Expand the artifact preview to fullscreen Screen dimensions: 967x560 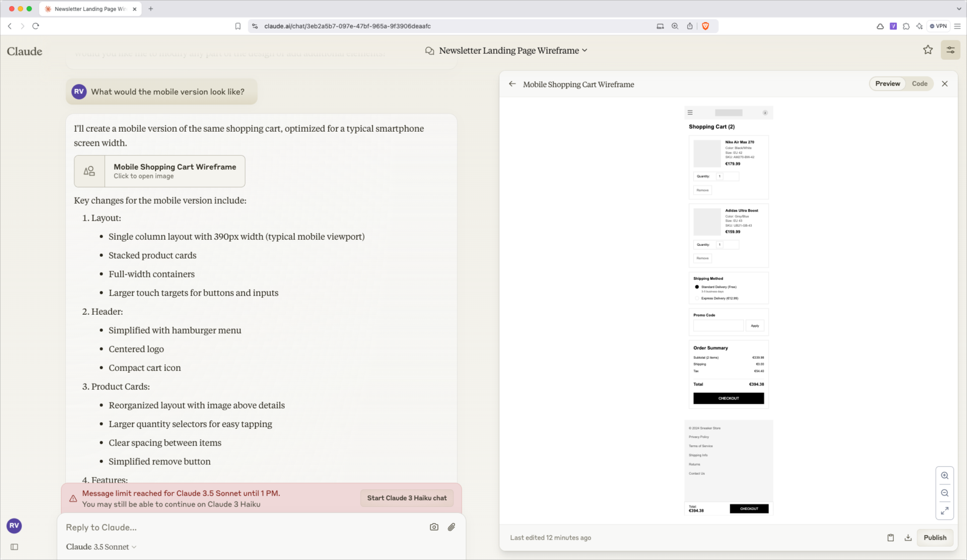pos(945,510)
